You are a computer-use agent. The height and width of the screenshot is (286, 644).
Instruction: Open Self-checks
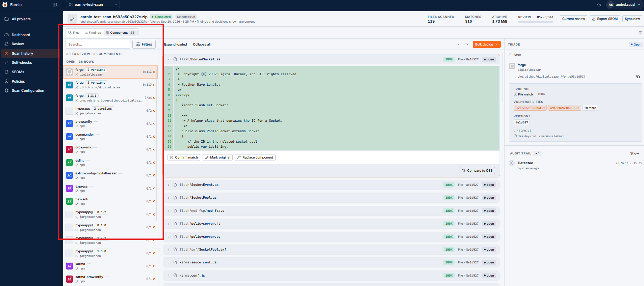[22, 63]
